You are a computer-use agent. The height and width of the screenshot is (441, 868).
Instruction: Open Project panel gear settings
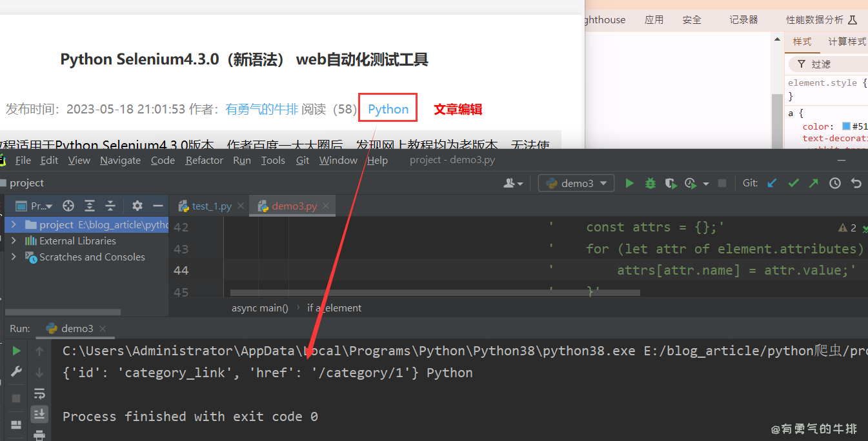137,206
